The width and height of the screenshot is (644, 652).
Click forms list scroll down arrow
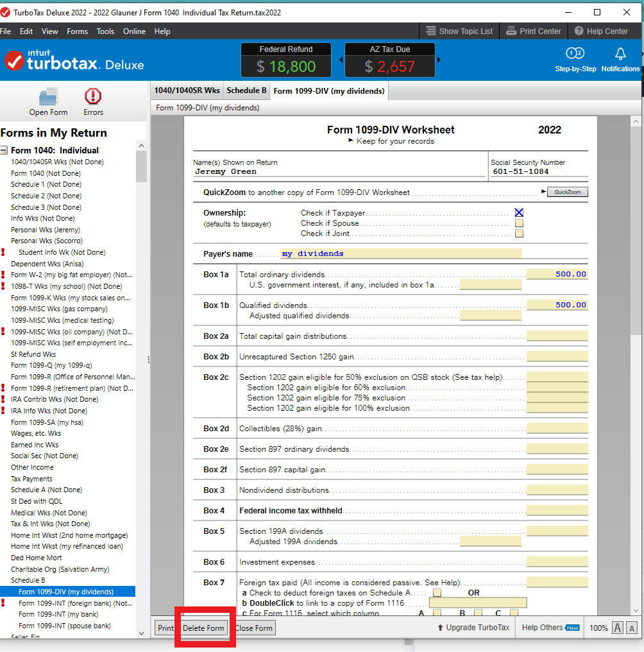(x=141, y=633)
